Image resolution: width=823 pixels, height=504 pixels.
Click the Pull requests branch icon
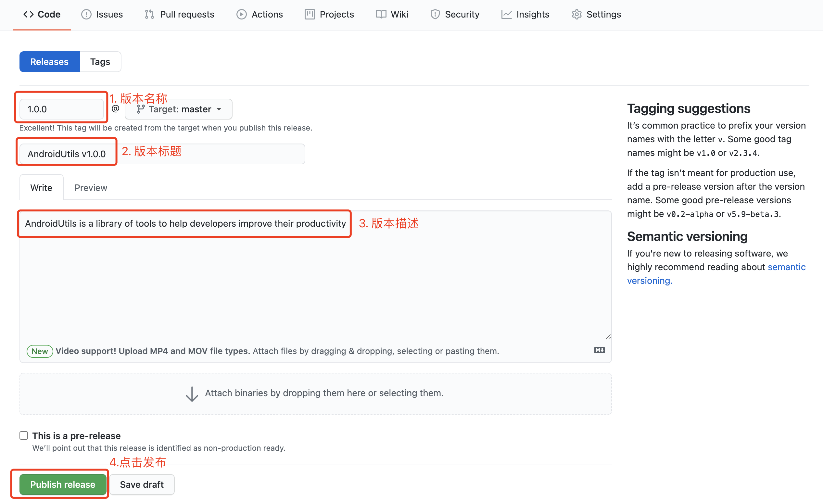149,14
